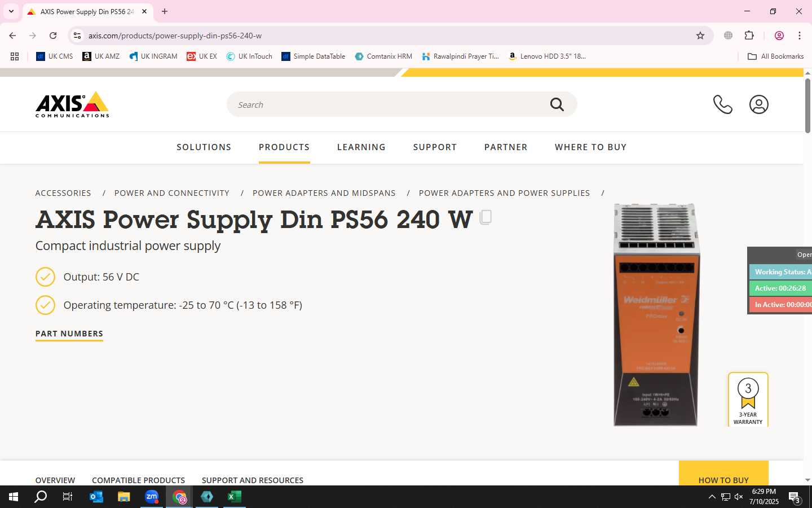Open UK AMZ bookmark
The image size is (812, 508).
101,56
